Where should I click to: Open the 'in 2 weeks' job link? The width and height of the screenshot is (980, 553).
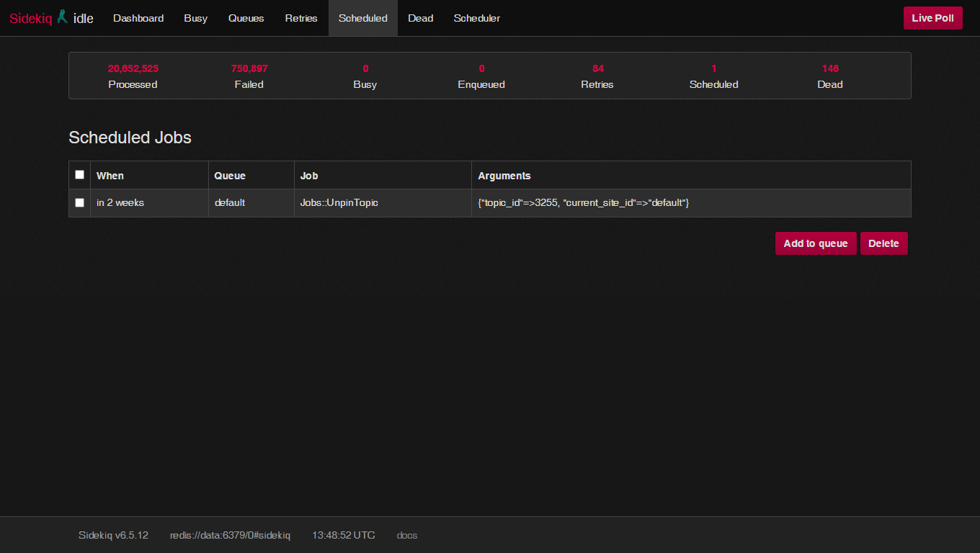coord(120,203)
